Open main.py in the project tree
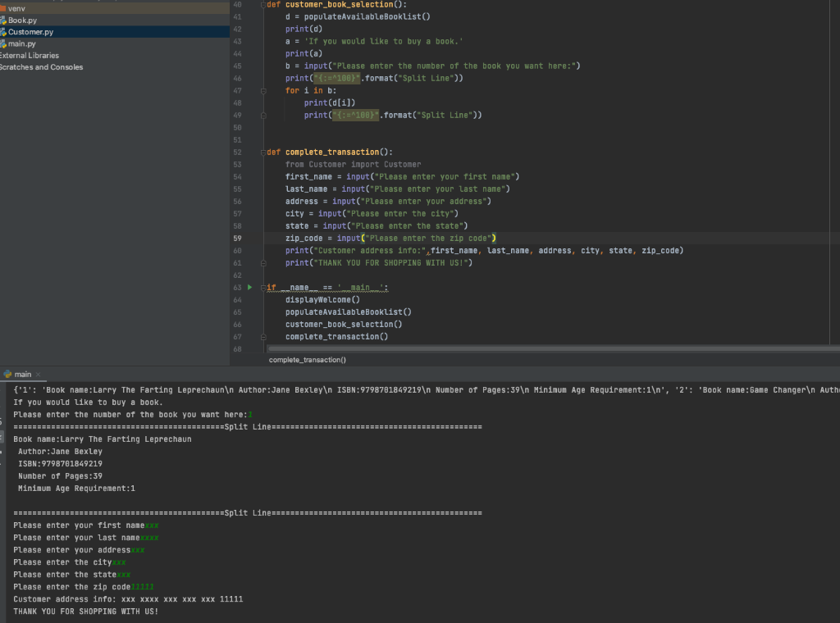This screenshot has width=840, height=623. pos(22,43)
